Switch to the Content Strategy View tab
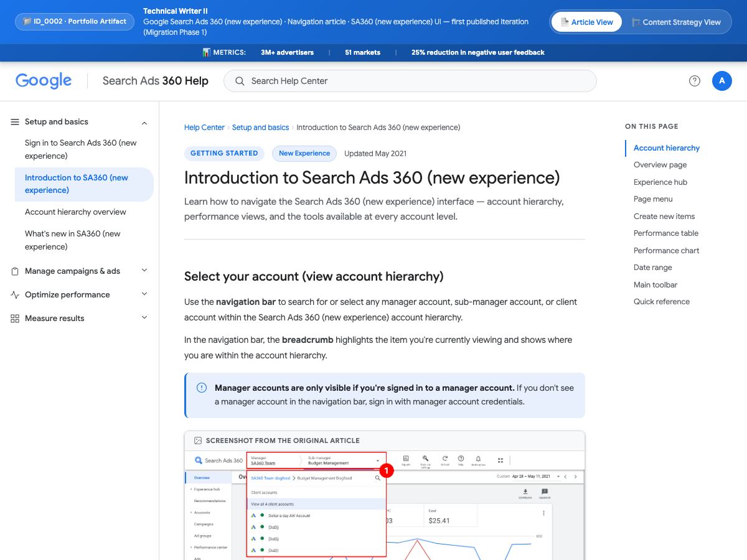Viewport: 747px width, 560px height. [675, 22]
